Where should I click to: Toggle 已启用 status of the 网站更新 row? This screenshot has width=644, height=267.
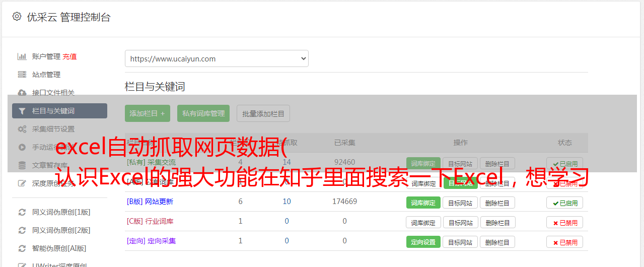click(565, 203)
